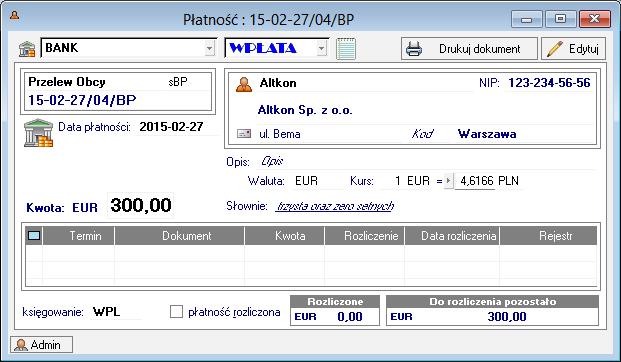
Task: Click the bank with coins icon near Data płatności
Action: point(38,133)
